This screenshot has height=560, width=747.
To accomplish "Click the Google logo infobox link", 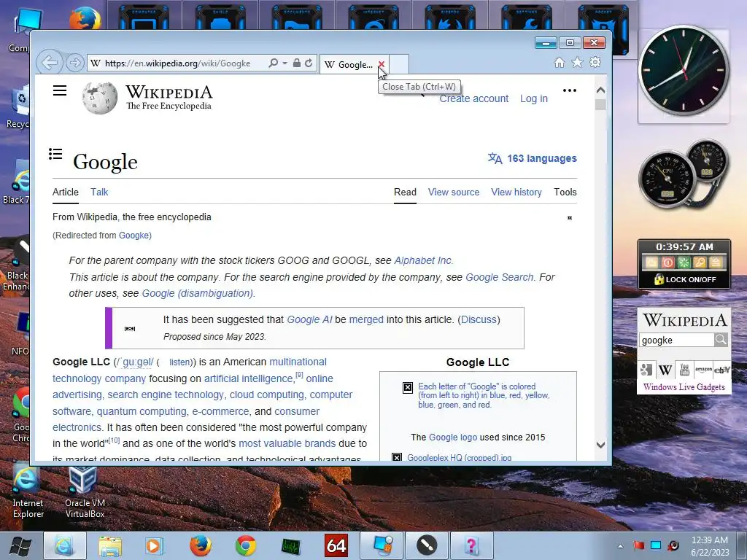I will (453, 437).
